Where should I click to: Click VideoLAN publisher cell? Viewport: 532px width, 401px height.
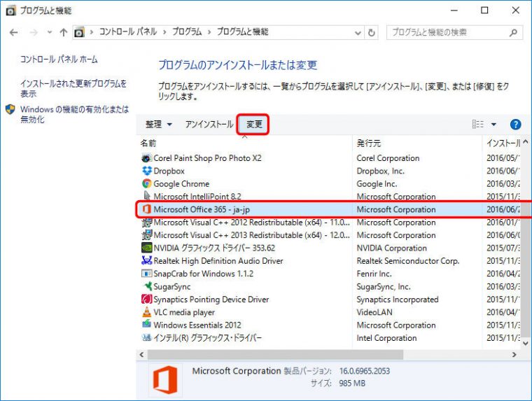click(x=374, y=312)
